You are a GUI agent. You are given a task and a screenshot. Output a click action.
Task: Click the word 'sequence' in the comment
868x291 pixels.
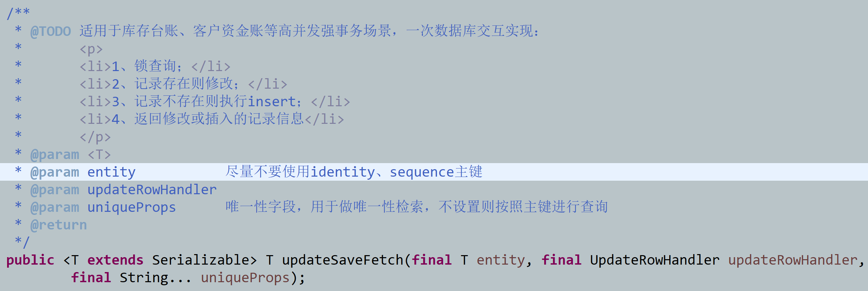tap(421, 172)
